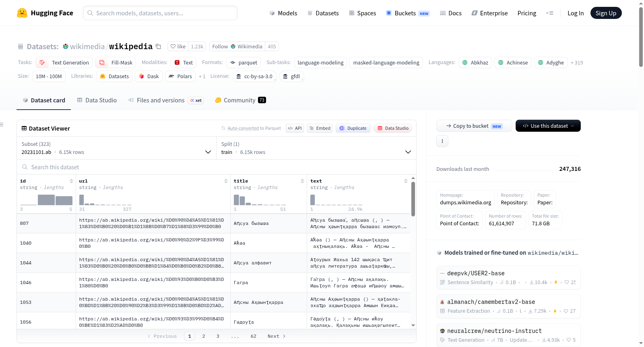Click the three-dot options button under Copy to bucket

[x=442, y=141]
